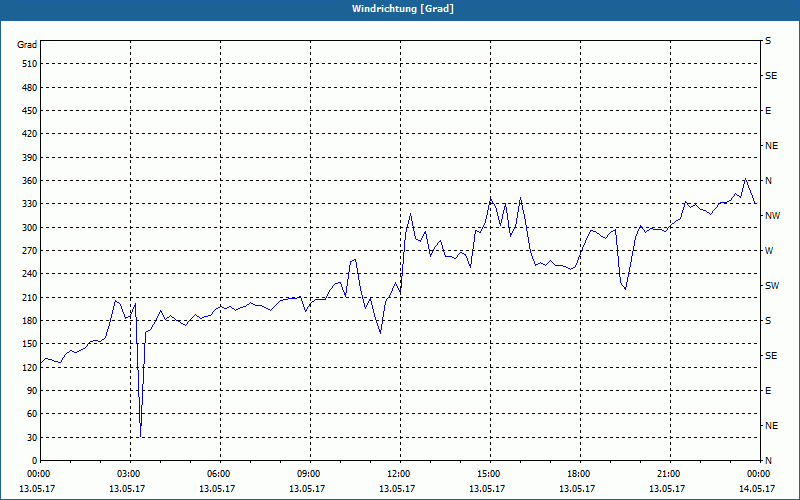The width and height of the screenshot is (800, 500).
Task: Select the 09:00 time label
Action: pyautogui.click(x=308, y=474)
